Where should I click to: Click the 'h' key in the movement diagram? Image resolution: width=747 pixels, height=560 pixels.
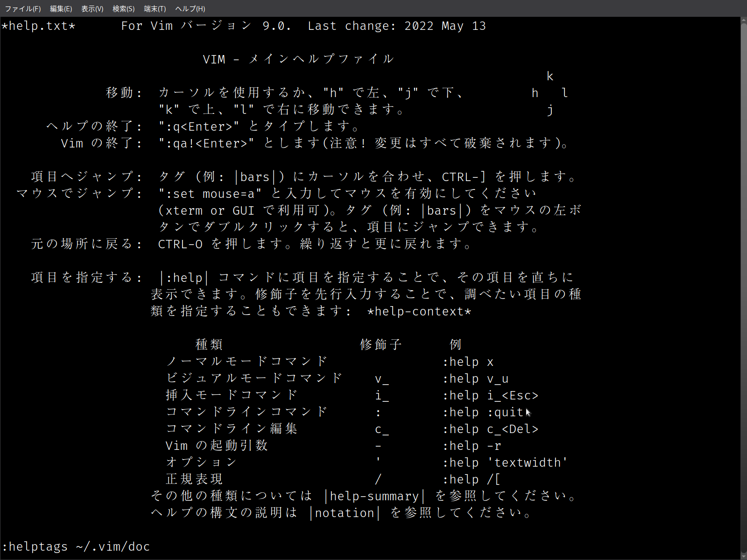[535, 93]
